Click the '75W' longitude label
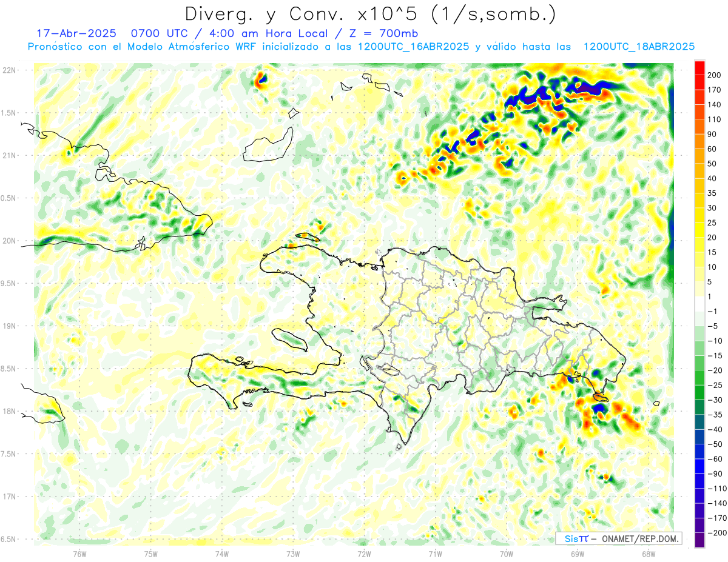Viewport: 728px width, 562px height. point(150,554)
